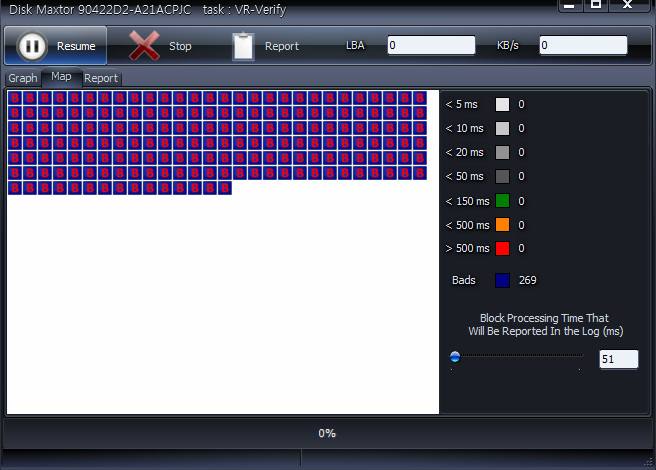Screen dimensions: 656x470
Task: Click the LBA input field
Action: point(431,45)
